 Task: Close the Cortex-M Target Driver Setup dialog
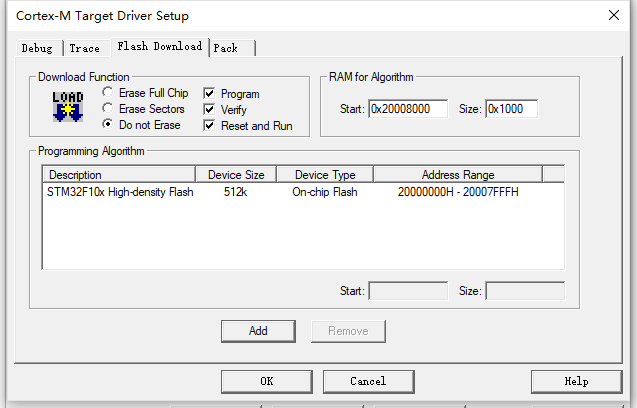pyautogui.click(x=614, y=15)
